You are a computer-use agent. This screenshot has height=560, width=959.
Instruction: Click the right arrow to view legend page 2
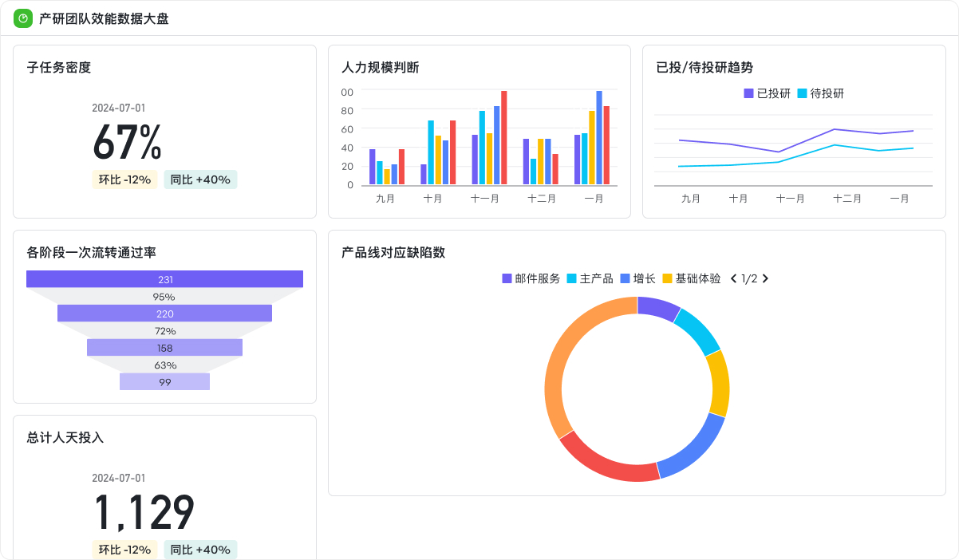[x=767, y=278]
